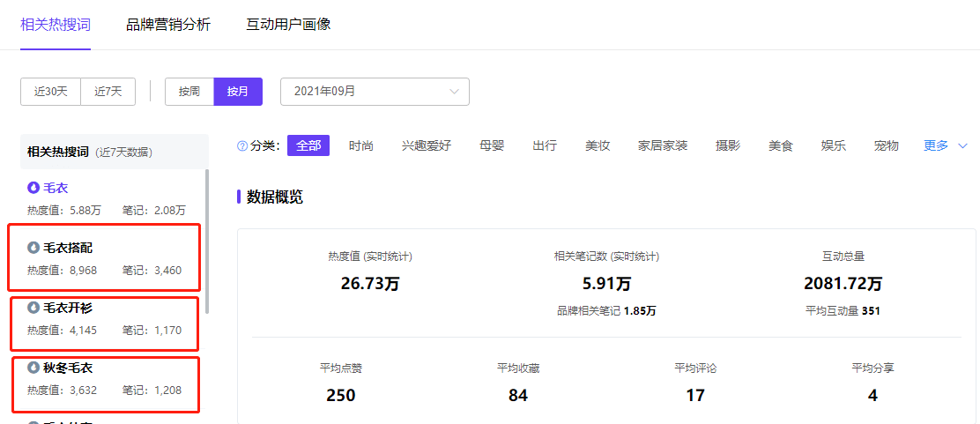The image size is (980, 424).
Task: Click the help question icon before 分类
Action: pos(242,146)
